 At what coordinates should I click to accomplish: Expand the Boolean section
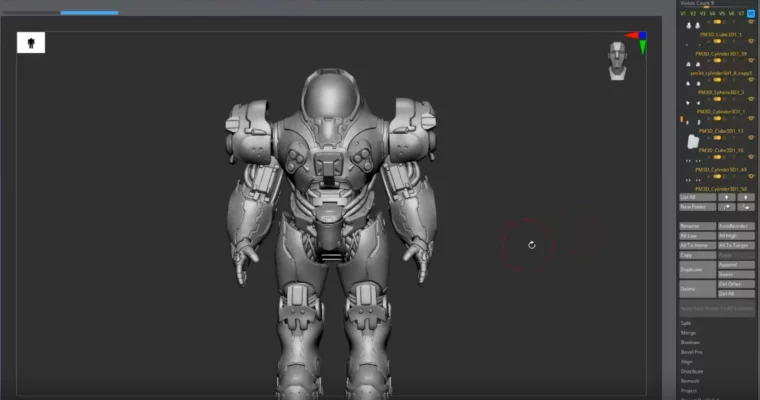690,343
